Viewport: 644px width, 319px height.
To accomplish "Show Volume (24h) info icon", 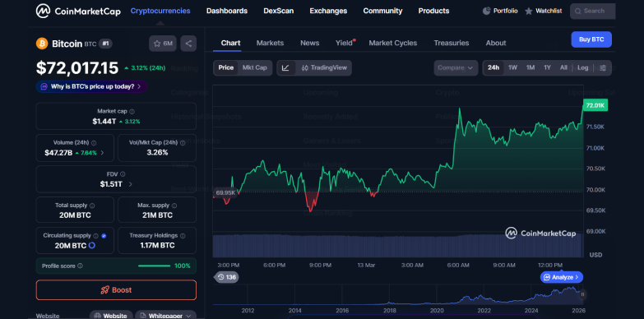I will pos(94,143).
